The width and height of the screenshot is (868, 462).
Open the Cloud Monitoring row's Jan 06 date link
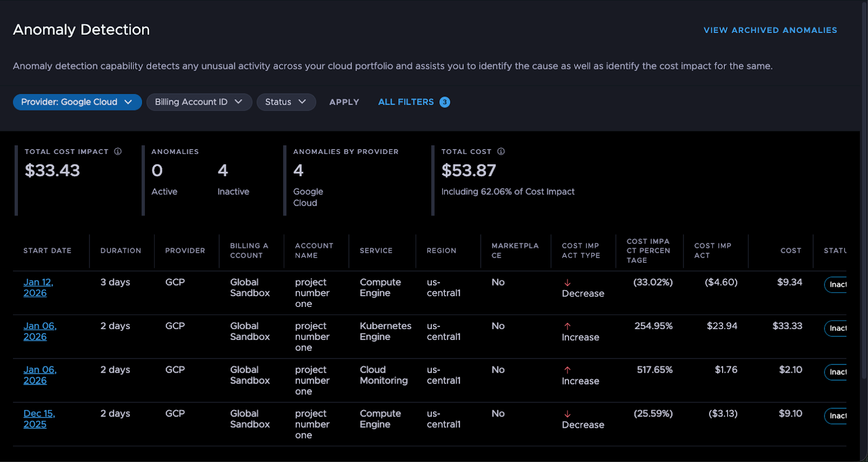[x=40, y=375]
